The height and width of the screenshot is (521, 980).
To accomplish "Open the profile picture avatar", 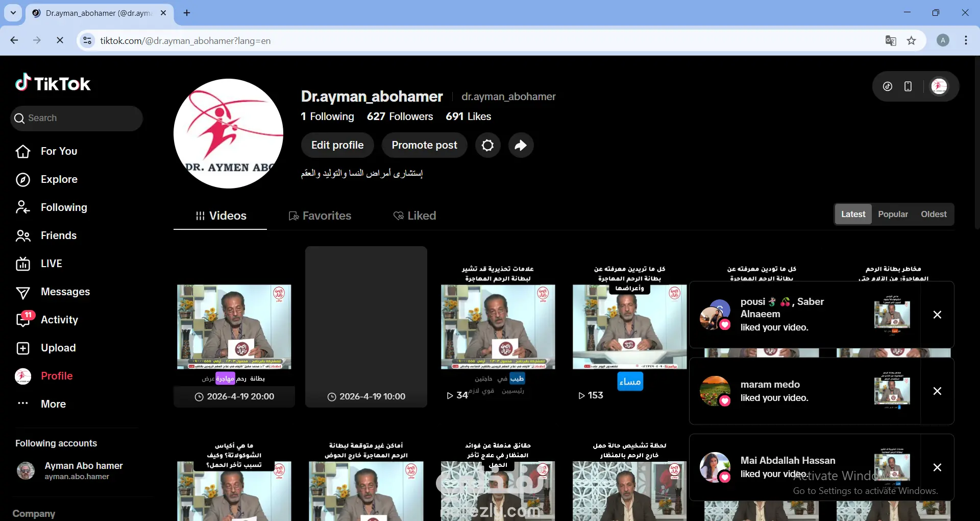I will coord(228,133).
